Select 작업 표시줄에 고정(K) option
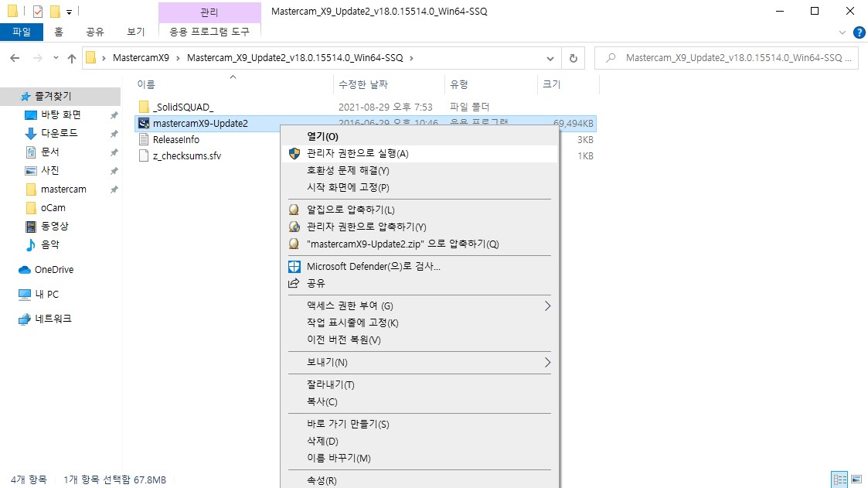This screenshot has width=868, height=488. tap(420, 322)
